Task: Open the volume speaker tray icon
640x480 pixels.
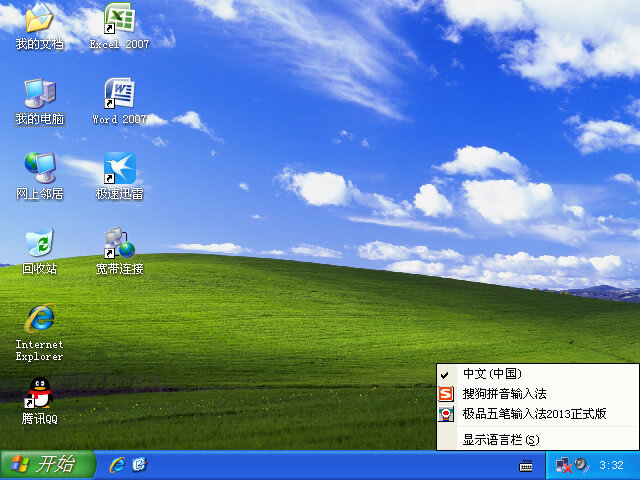Action: [x=581, y=464]
